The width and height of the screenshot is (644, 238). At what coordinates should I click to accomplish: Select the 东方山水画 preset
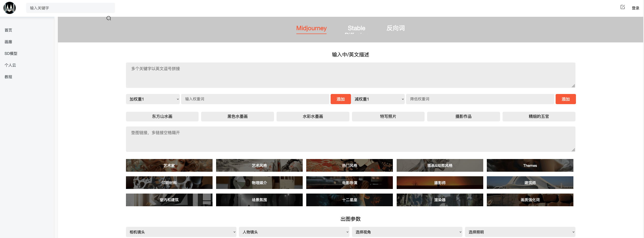[162, 117]
